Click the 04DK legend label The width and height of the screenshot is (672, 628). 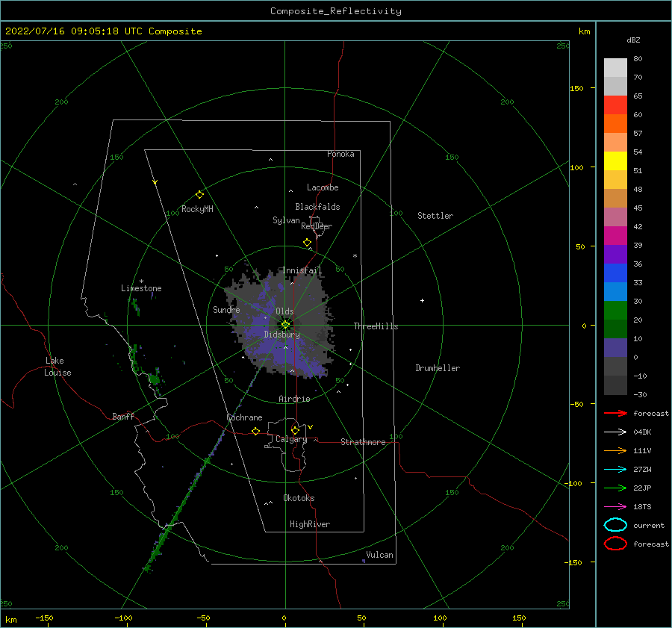coord(642,432)
